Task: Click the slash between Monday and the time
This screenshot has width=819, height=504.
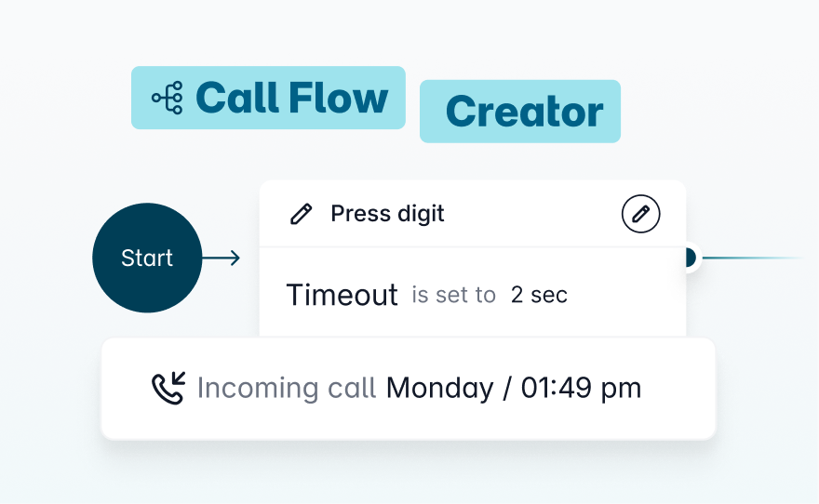Action: click(506, 387)
